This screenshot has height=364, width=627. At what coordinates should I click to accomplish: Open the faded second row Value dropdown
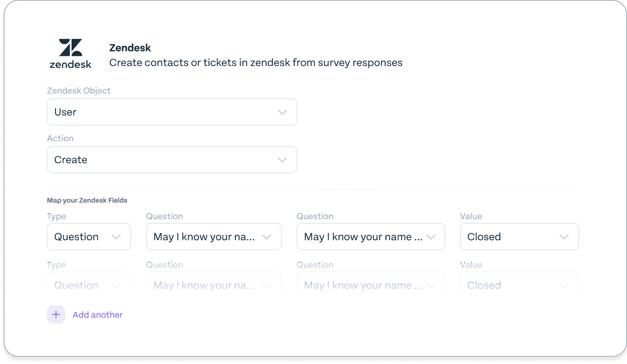[520, 284]
